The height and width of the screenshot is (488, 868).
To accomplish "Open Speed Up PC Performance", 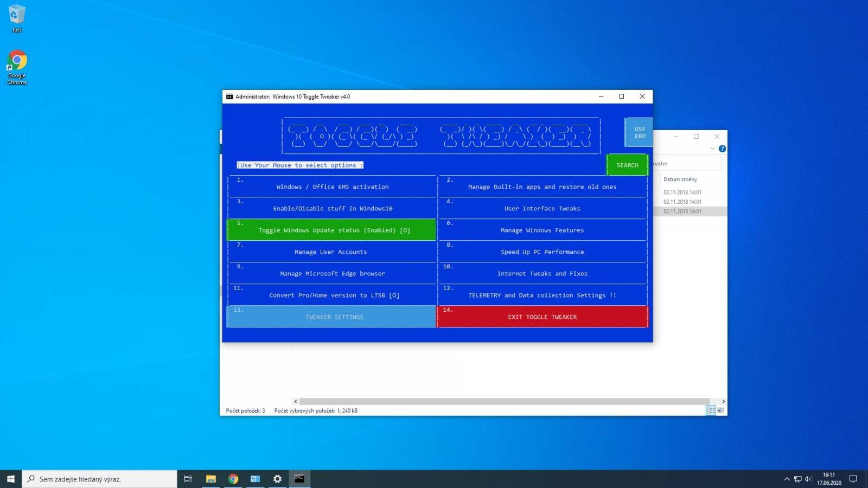I will click(x=542, y=252).
